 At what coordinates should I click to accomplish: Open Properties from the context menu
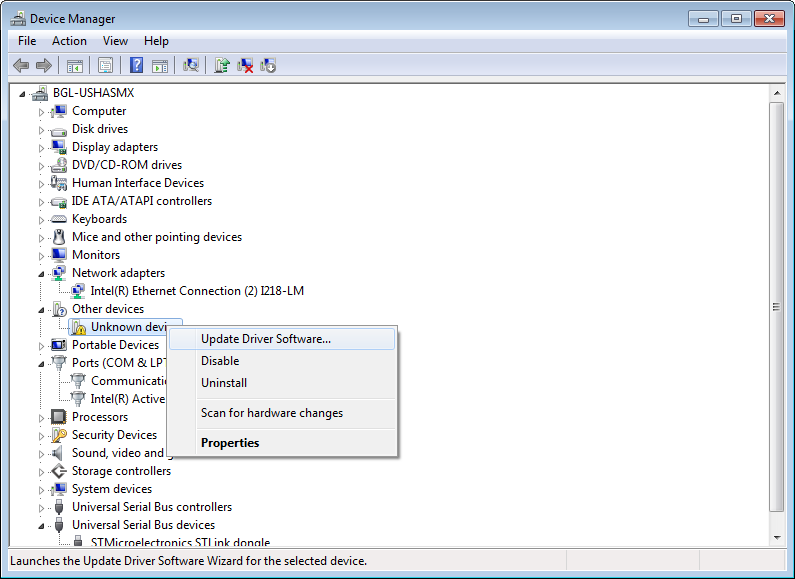click(230, 443)
